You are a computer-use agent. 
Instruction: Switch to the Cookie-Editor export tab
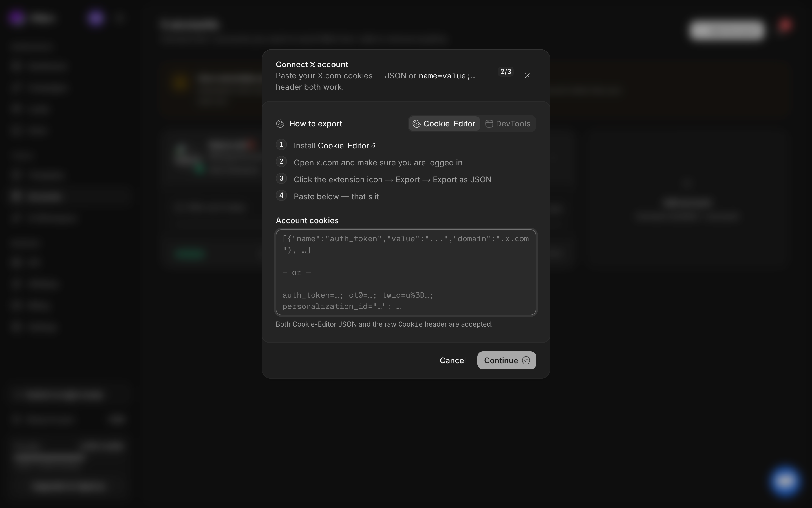click(444, 124)
